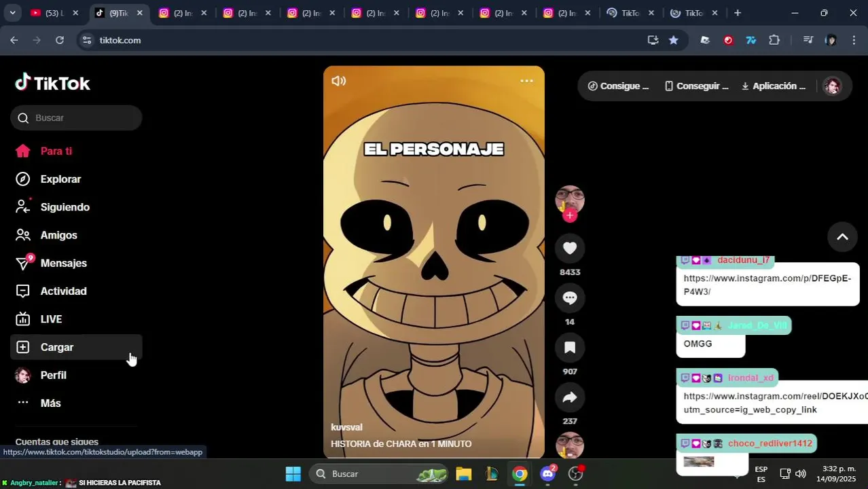Image resolution: width=868 pixels, height=489 pixels.
Task: Open the Chrome profile avatar
Action: (831, 40)
